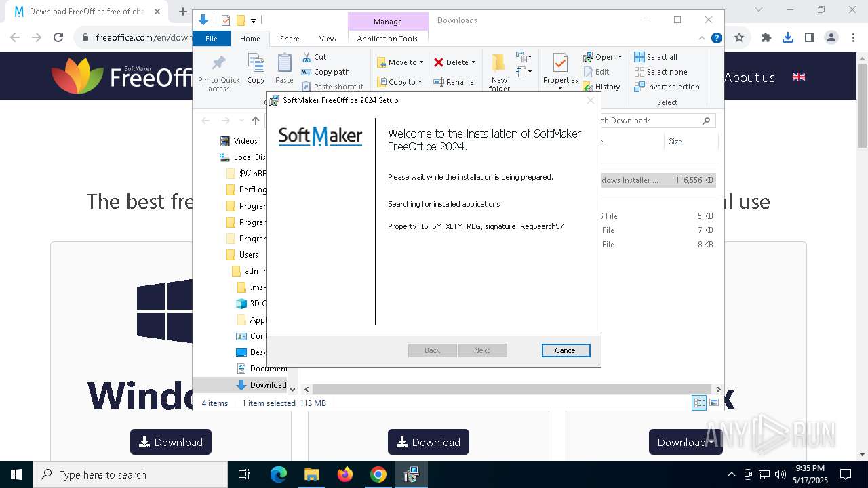The image size is (868, 488).
Task: Open the New item dropdown icon
Action: coord(524,57)
